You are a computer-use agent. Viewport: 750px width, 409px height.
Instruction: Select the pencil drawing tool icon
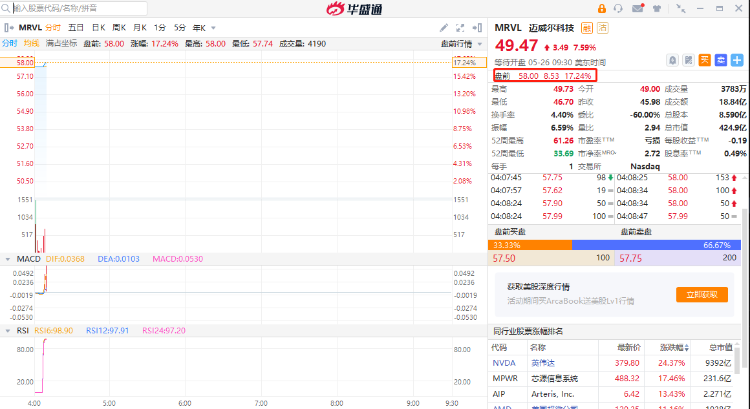(444, 27)
